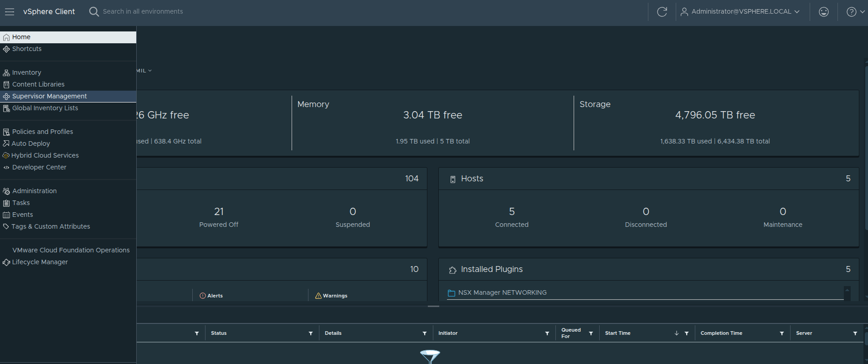
Task: Click the Lifecycle Manager icon
Action: [x=6, y=262]
